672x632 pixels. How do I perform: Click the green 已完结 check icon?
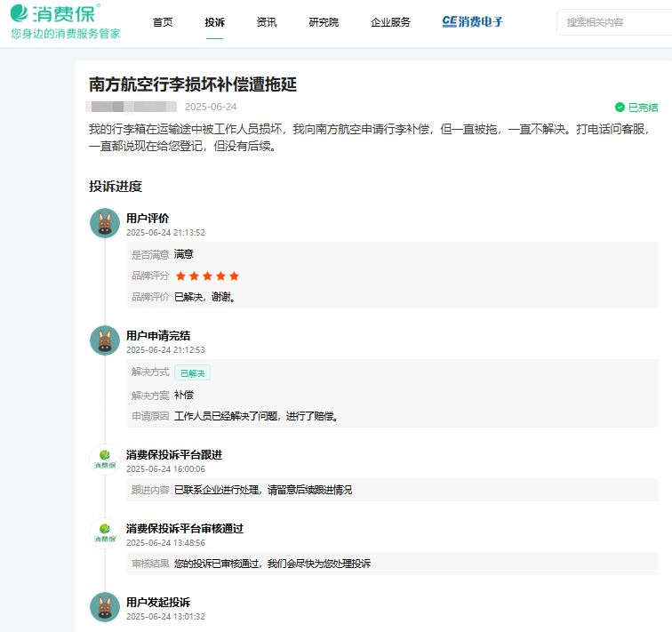click(620, 108)
